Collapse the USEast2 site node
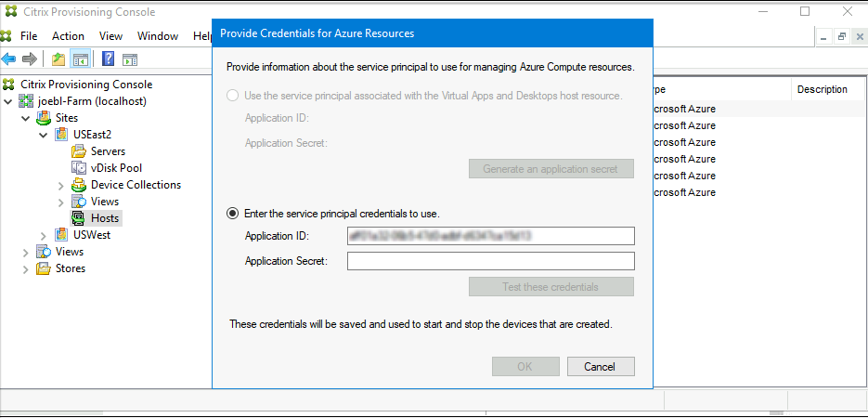The image size is (868, 418). [x=44, y=135]
